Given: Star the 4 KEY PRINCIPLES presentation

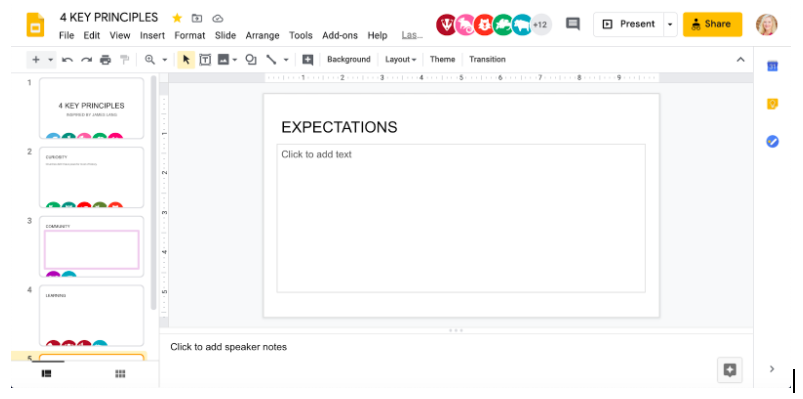Looking at the screenshot, I should click(177, 18).
